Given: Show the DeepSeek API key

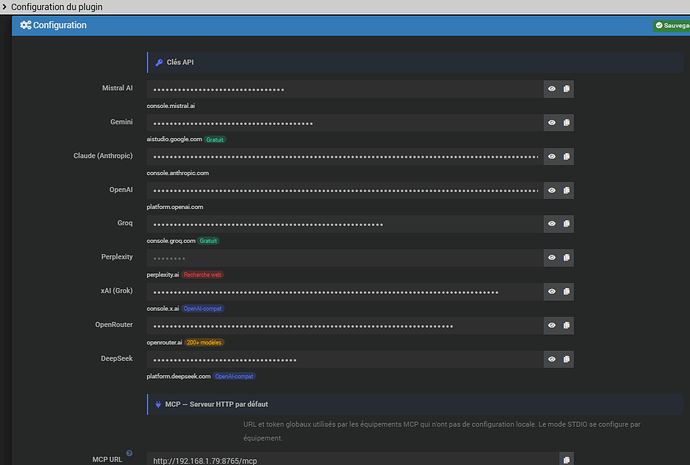Looking at the screenshot, I should pyautogui.click(x=551, y=359).
